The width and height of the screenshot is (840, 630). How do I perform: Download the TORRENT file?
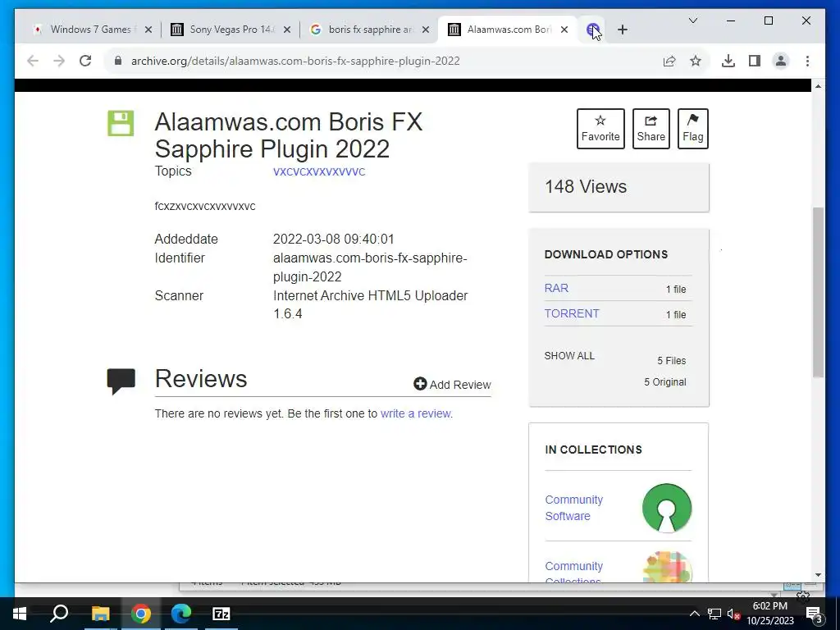[572, 313]
